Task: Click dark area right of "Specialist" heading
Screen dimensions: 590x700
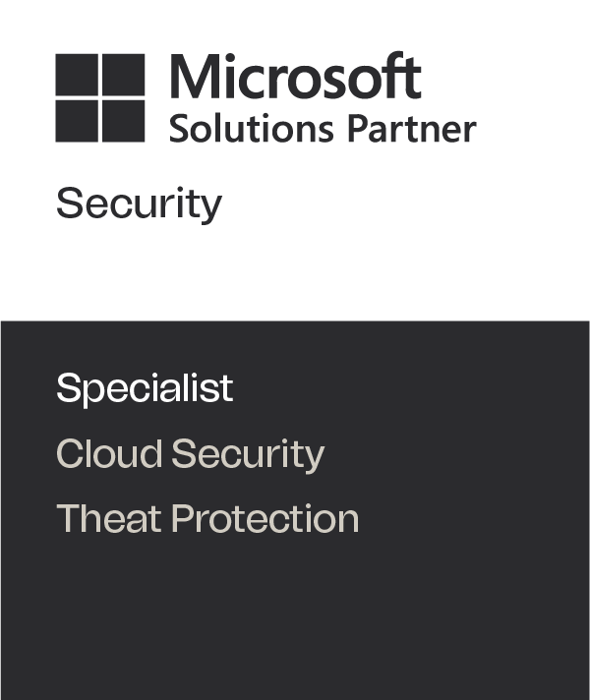Action: 413,388
